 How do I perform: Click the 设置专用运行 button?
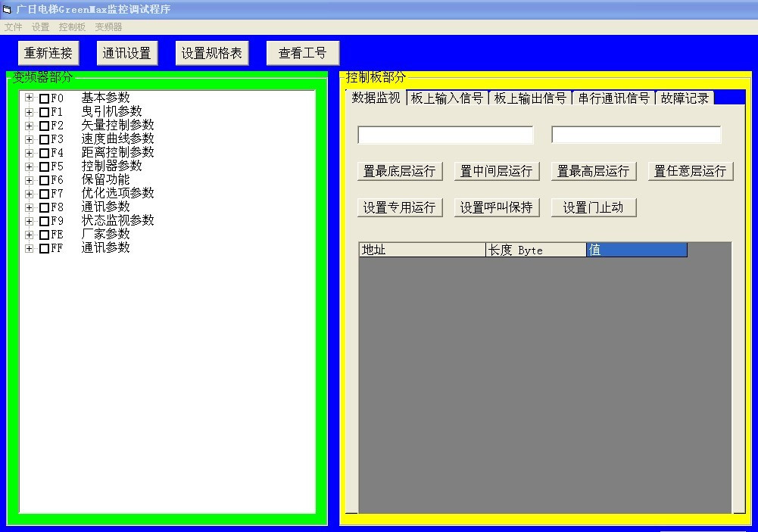tap(400, 207)
